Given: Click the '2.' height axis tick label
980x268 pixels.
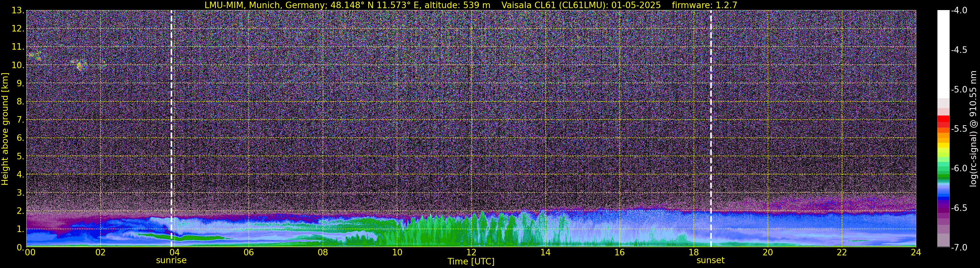Looking at the screenshot, I should coord(20,211).
